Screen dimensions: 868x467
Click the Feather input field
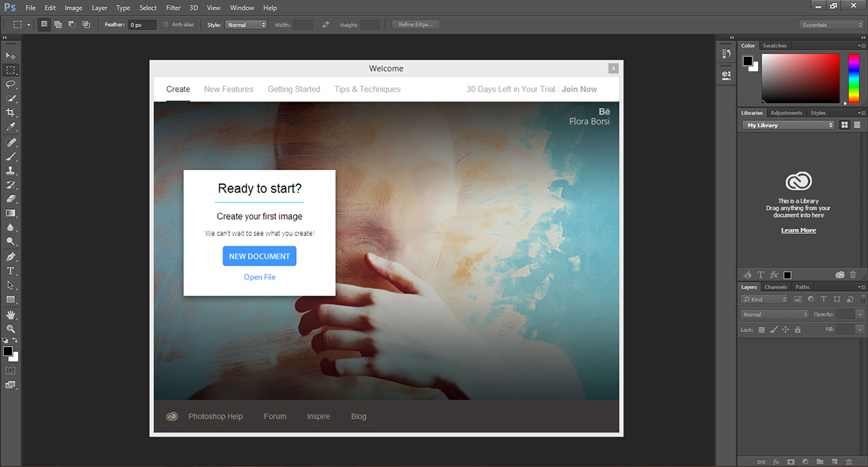tap(142, 25)
